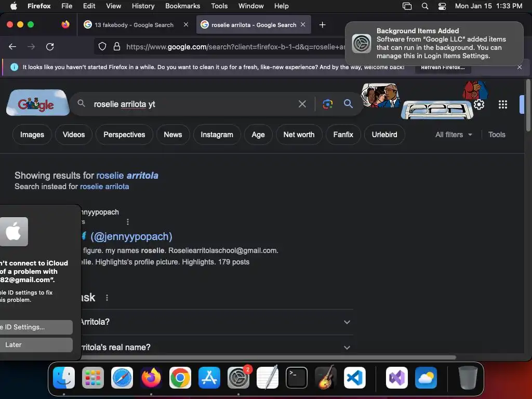The width and height of the screenshot is (532, 399).
Task: Close the 'roselie arrilota' tab
Action: point(303,24)
